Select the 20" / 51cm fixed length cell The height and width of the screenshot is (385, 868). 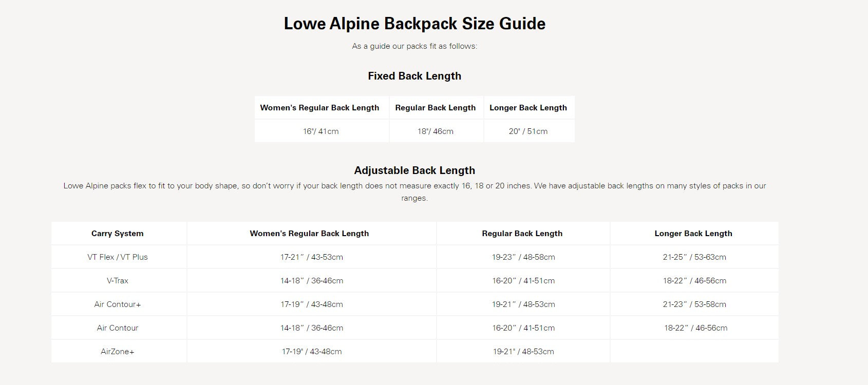pos(528,131)
